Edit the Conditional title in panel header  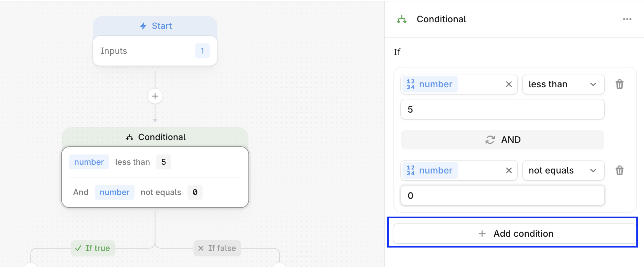click(x=441, y=19)
